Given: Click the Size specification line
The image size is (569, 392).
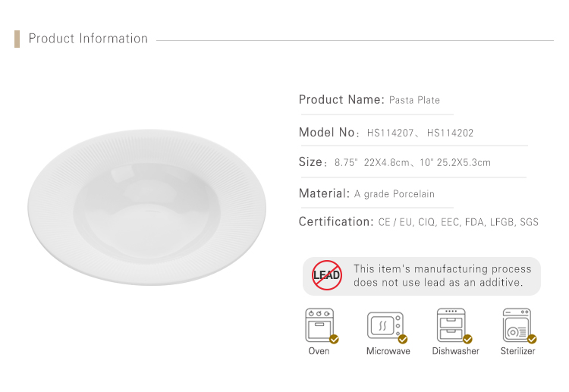Looking at the screenshot, I should (x=395, y=162).
